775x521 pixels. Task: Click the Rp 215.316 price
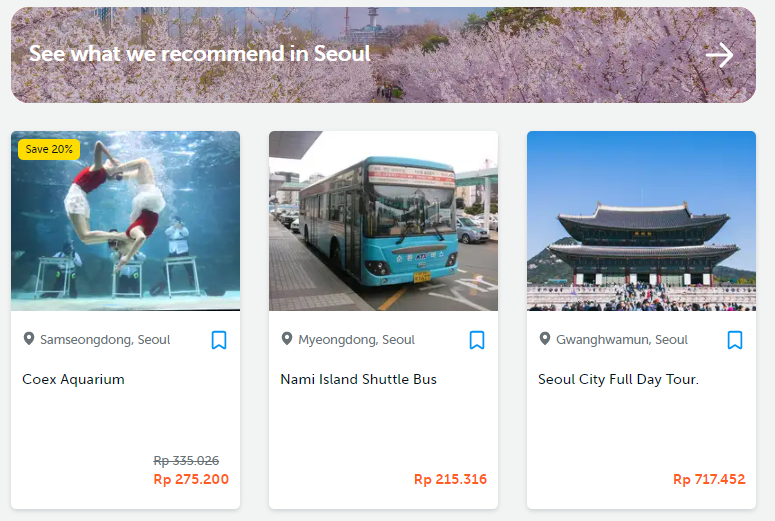click(450, 479)
